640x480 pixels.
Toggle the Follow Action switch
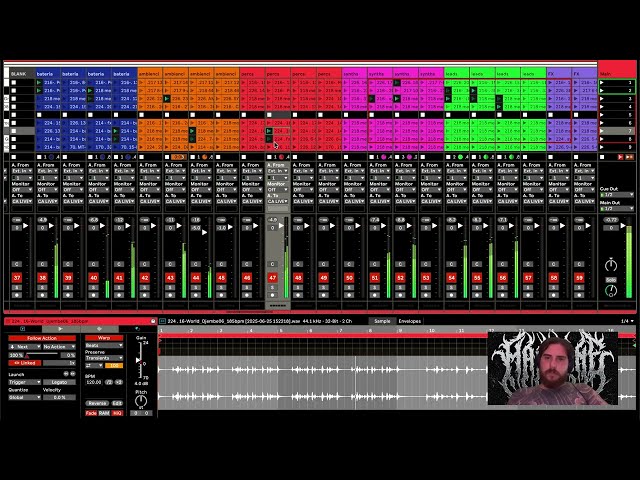point(42,338)
